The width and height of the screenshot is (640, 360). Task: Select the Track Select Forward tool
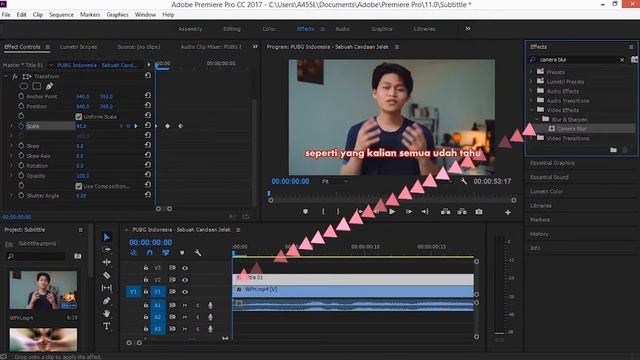pos(107,249)
